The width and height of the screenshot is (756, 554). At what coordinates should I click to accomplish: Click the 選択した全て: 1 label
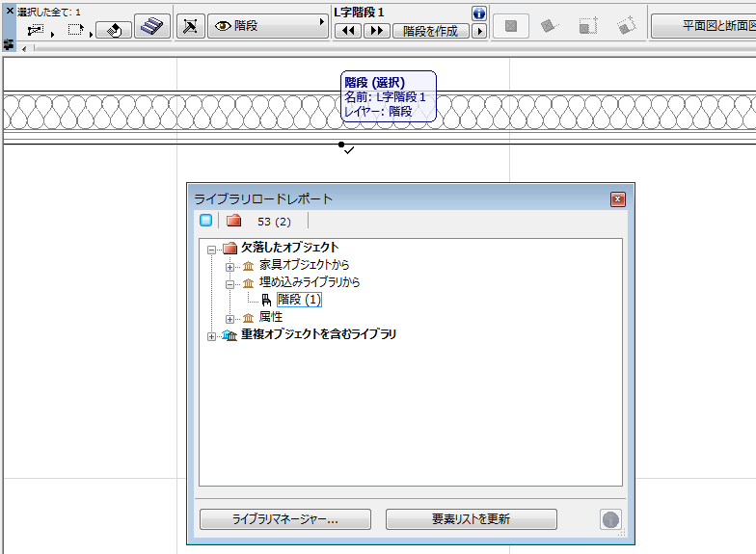(48, 12)
